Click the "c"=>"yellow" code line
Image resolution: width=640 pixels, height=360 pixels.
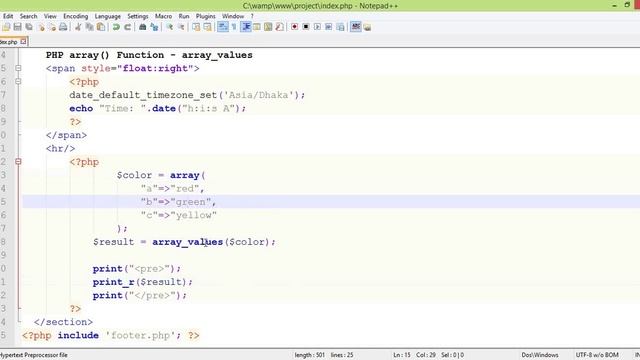tap(179, 215)
